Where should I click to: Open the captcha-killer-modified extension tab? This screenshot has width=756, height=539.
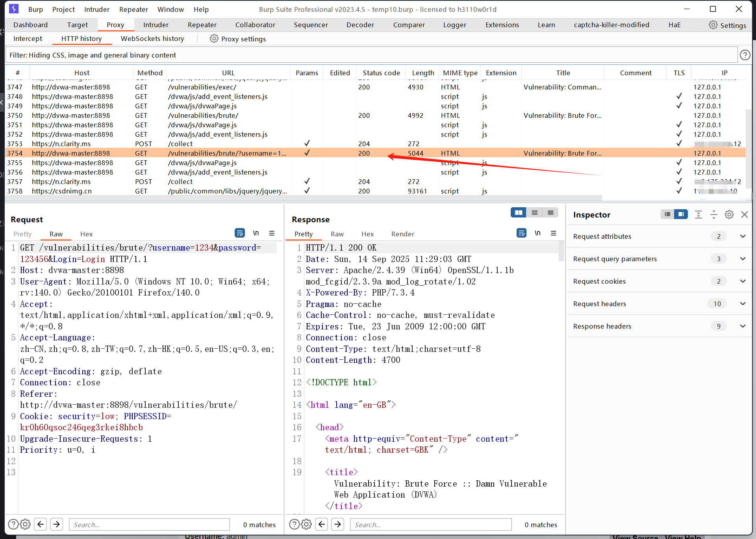coord(611,25)
